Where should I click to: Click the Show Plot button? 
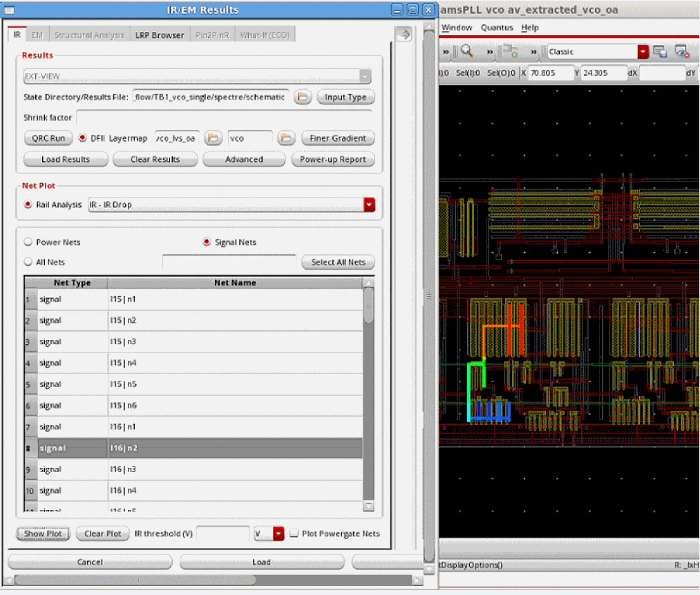pyautogui.click(x=43, y=533)
